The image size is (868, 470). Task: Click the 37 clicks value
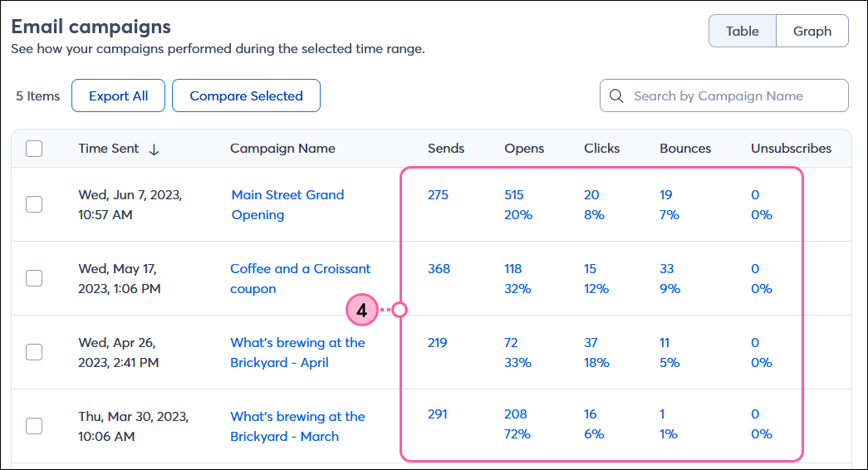[x=591, y=343]
